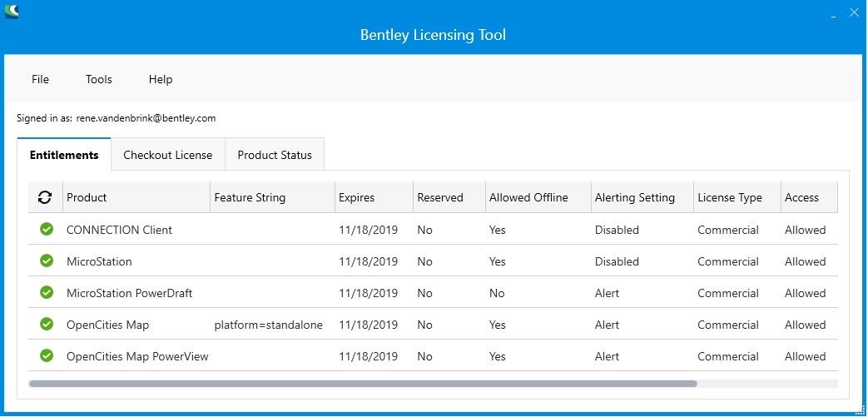Click 'Alert' setting for OpenCities Map PowerView
Image resolution: width=868 pixels, height=417 pixels.
pyautogui.click(x=608, y=356)
